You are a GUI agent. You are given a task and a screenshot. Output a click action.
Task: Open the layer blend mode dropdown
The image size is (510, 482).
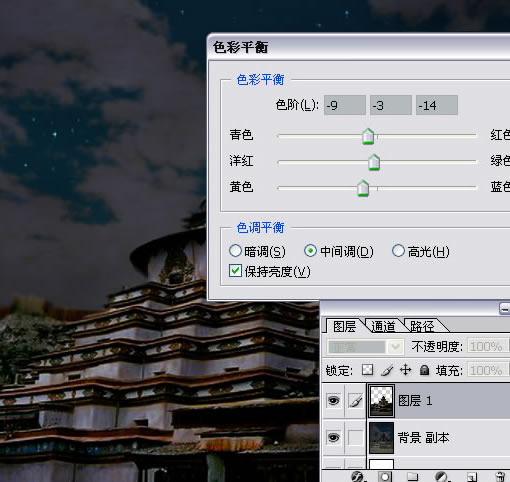366,347
